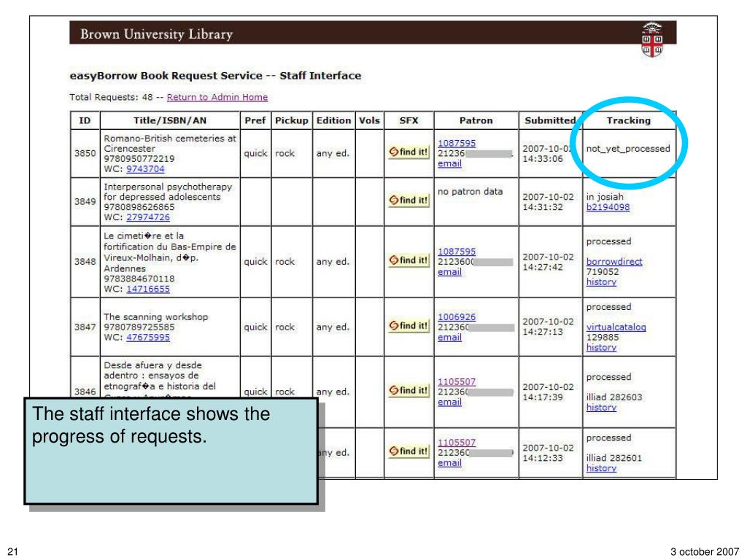Click find it! button for request 3850

[409, 152]
